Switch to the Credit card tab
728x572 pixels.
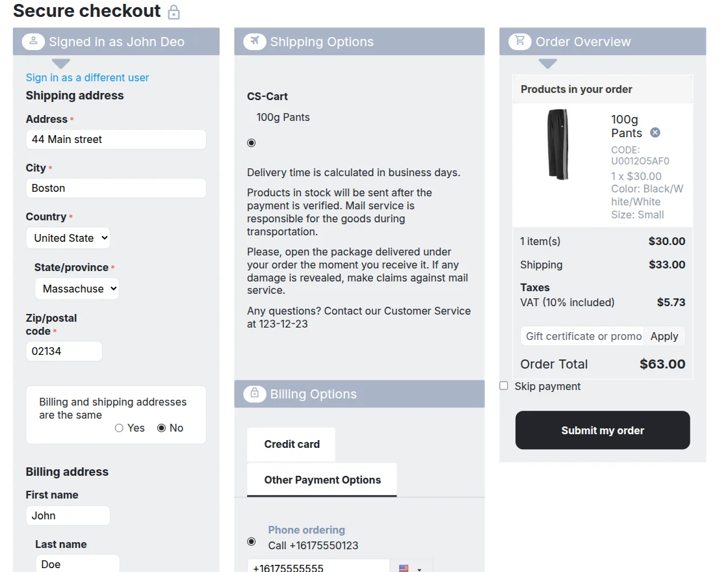(292, 445)
